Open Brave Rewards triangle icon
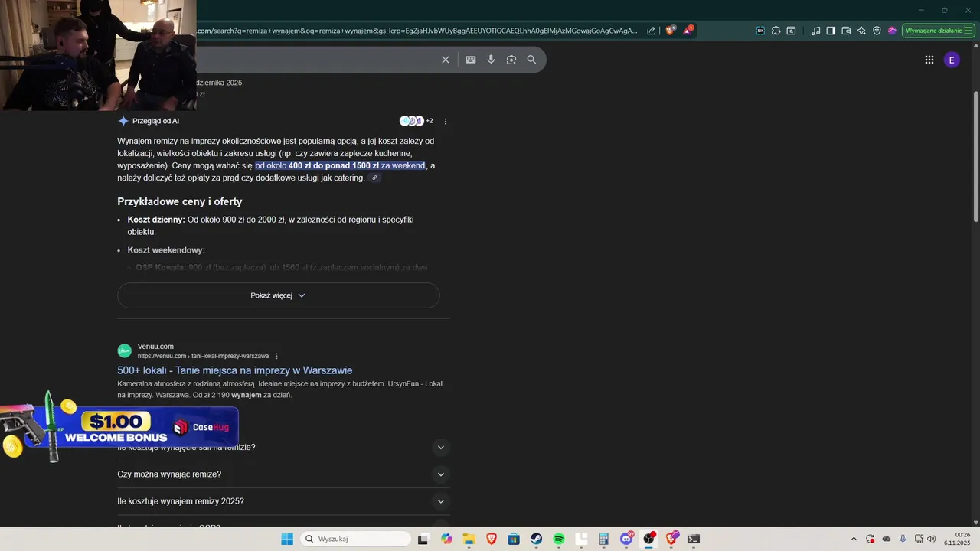980x551 pixels. click(688, 31)
